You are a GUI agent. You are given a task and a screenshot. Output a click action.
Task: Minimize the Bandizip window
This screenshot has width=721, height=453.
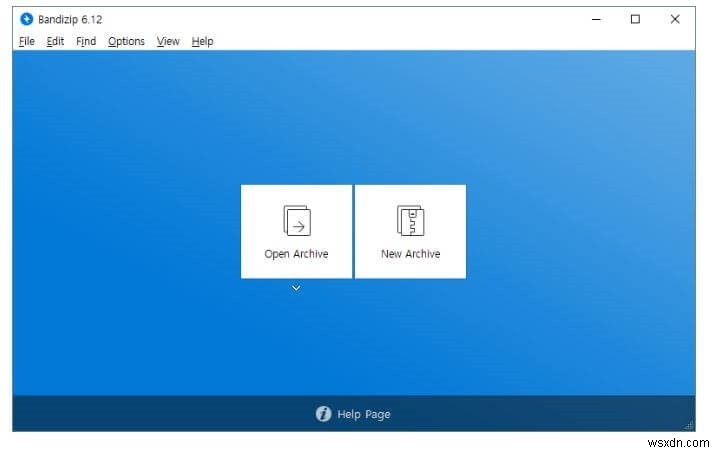point(596,19)
